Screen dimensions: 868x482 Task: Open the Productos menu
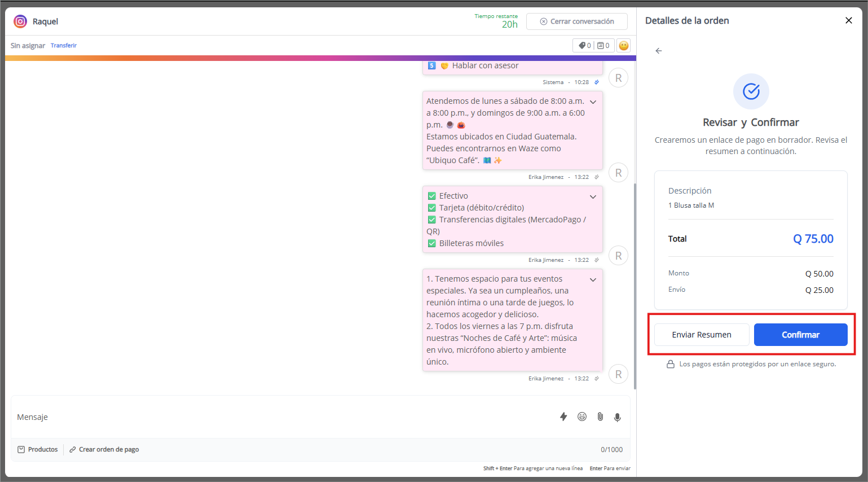38,449
